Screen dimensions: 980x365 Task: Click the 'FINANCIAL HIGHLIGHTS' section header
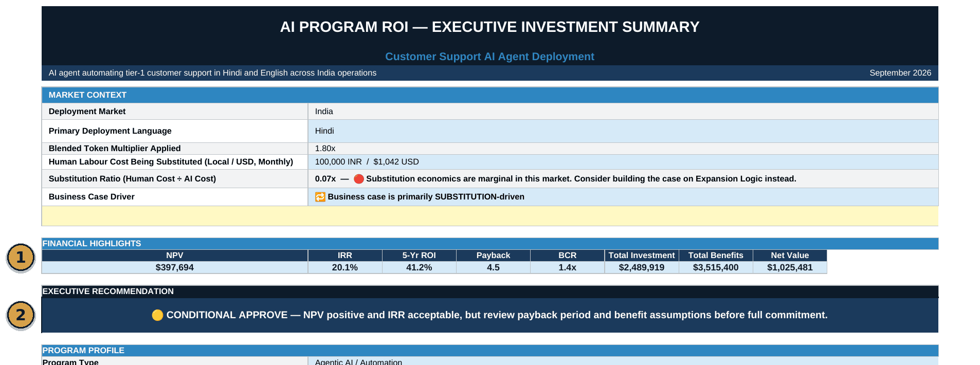click(489, 244)
